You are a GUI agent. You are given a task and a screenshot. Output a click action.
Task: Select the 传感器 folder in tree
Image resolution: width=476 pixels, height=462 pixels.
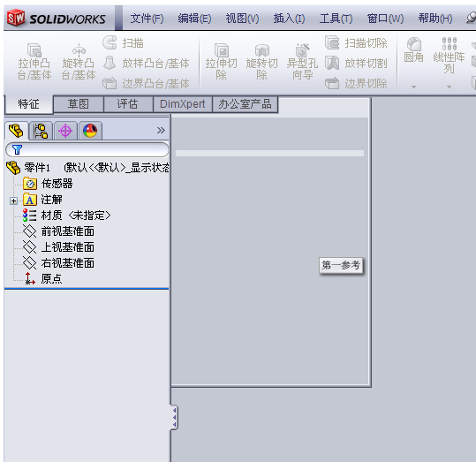[x=48, y=184]
